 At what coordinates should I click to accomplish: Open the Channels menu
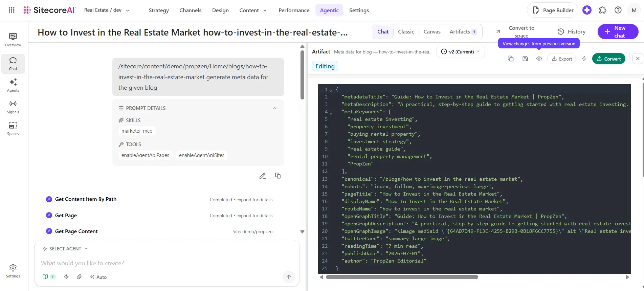[x=190, y=10]
